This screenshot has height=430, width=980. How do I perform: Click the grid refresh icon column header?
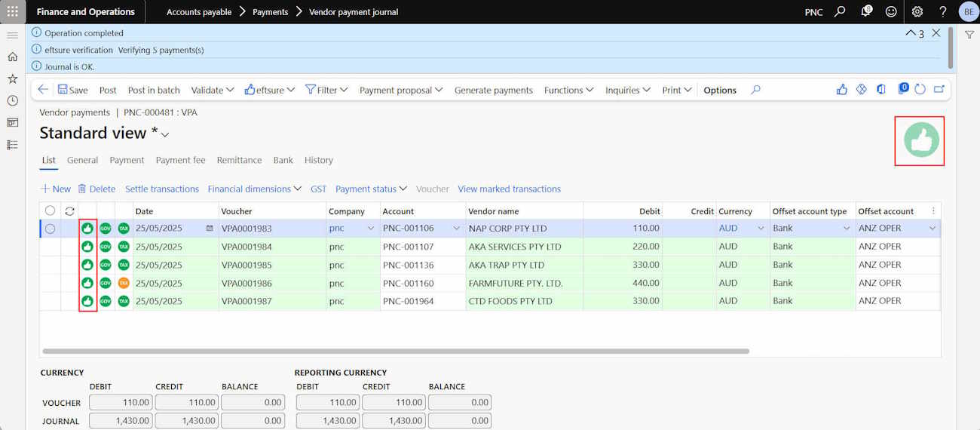pos(69,211)
